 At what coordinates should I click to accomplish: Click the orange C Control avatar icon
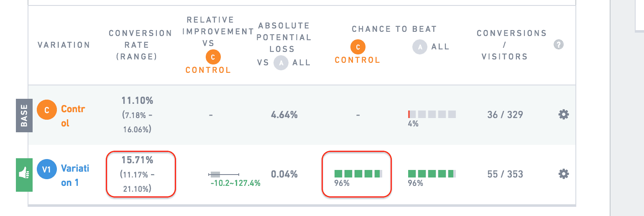point(47,110)
